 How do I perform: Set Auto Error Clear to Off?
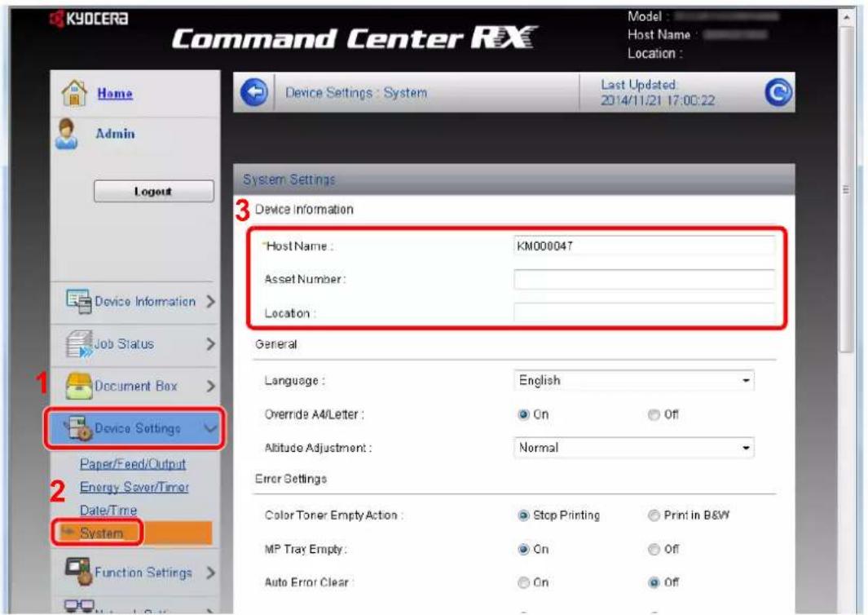click(x=654, y=582)
